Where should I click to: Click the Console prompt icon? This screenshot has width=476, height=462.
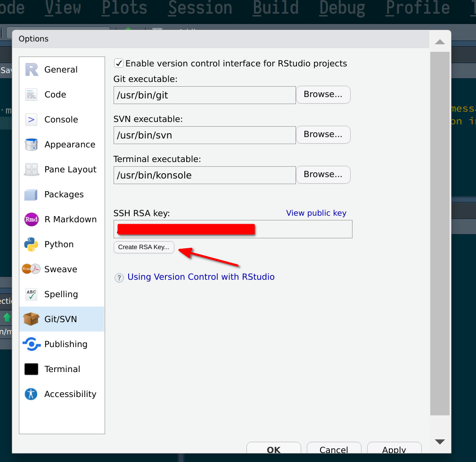tap(31, 120)
